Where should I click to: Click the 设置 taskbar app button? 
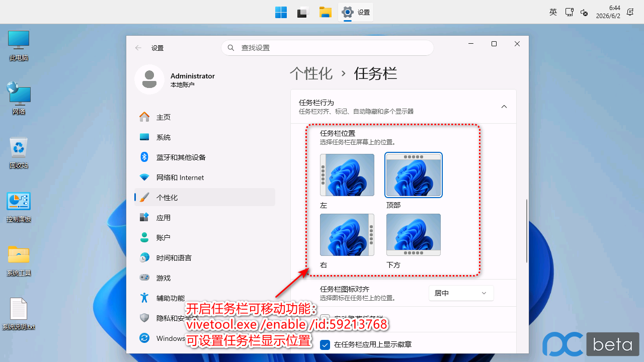[356, 12]
